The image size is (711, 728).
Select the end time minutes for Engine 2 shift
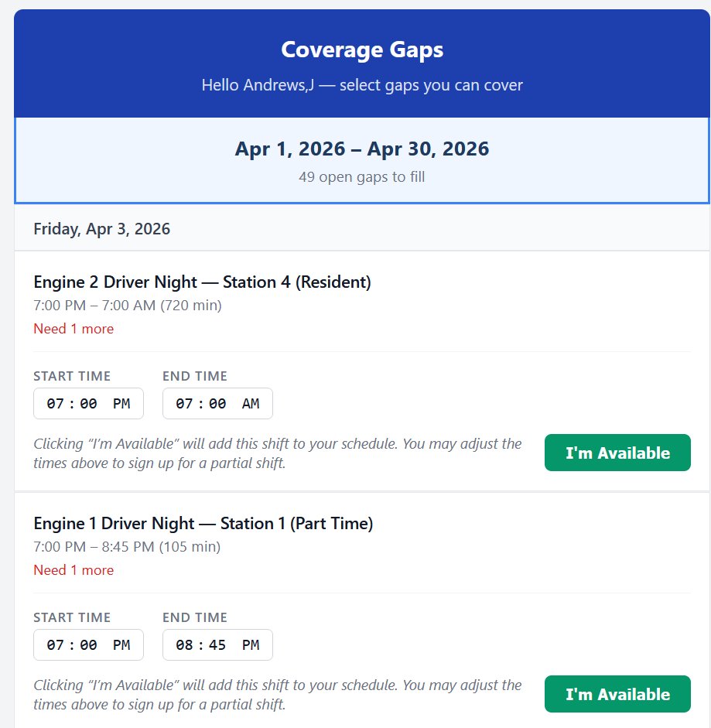click(216, 404)
